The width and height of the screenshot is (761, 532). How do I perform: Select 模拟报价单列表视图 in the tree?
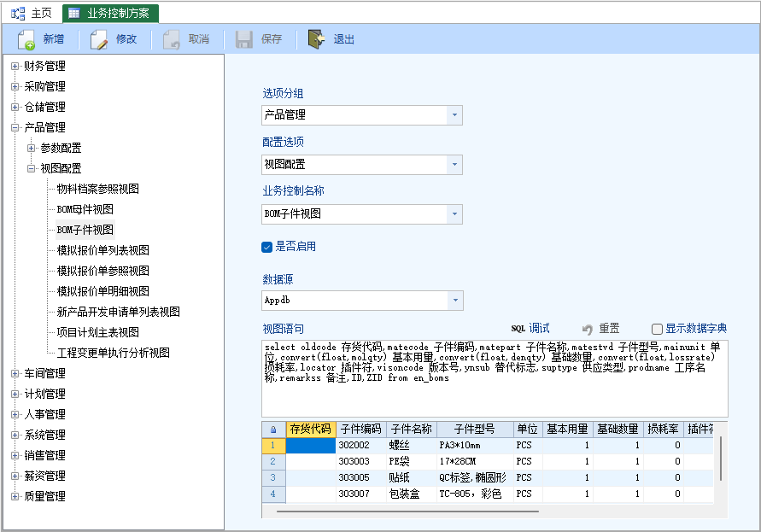[102, 250]
